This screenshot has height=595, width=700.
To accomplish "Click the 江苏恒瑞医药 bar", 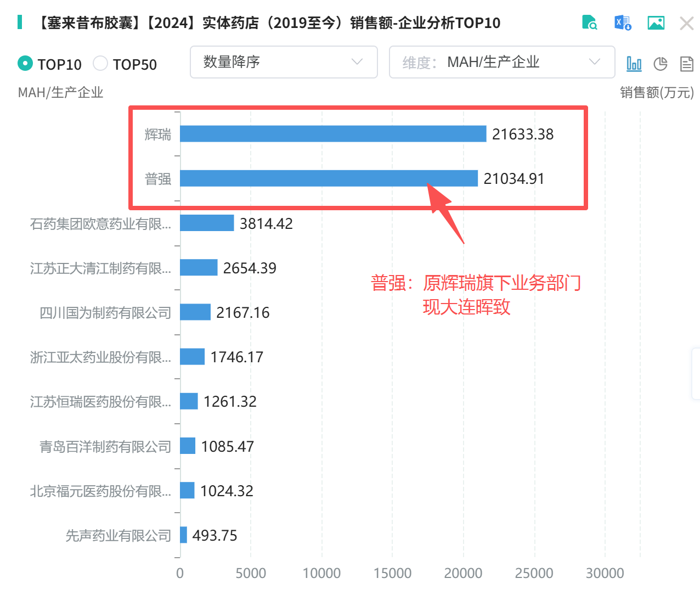I will tap(189, 401).
